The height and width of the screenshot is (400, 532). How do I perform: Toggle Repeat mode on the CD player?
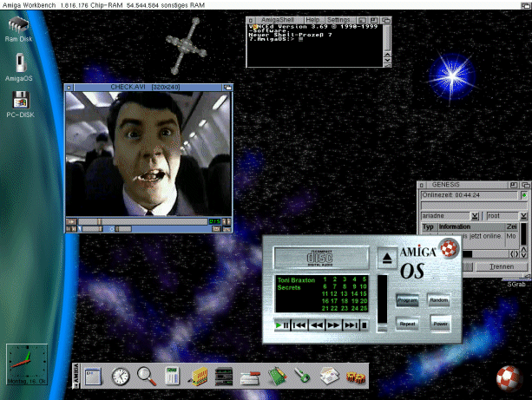tap(407, 323)
